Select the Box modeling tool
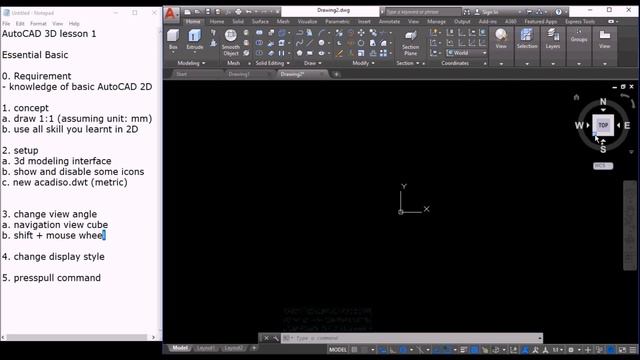 point(173,39)
